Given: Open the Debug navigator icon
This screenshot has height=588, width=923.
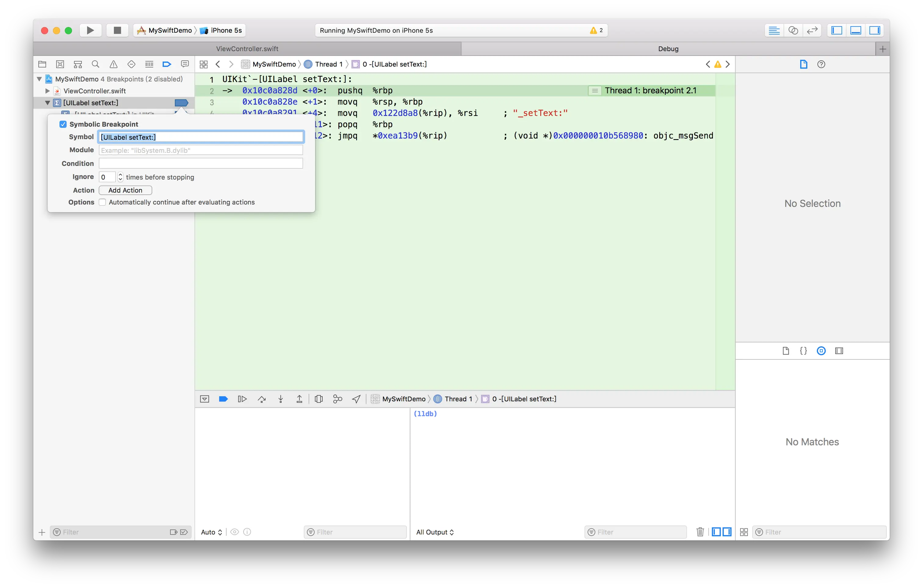Looking at the screenshot, I should tap(149, 64).
